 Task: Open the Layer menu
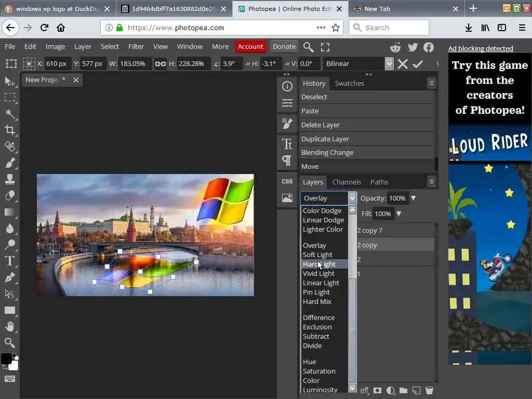tap(83, 46)
